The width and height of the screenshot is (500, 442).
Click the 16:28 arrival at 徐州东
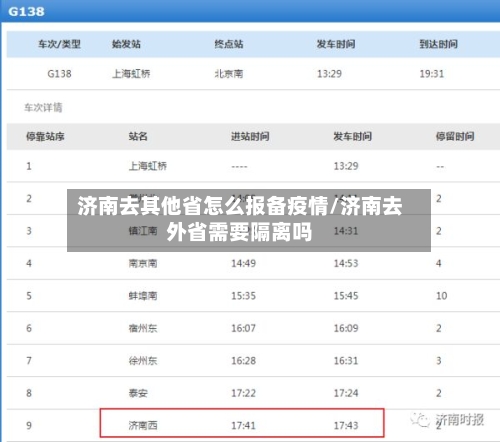pyautogui.click(x=244, y=361)
